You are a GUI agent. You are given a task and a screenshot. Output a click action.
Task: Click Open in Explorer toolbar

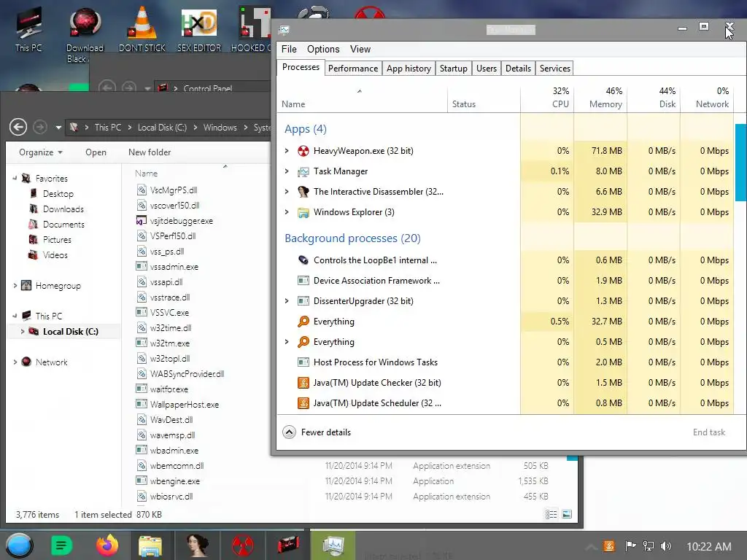pos(96,152)
